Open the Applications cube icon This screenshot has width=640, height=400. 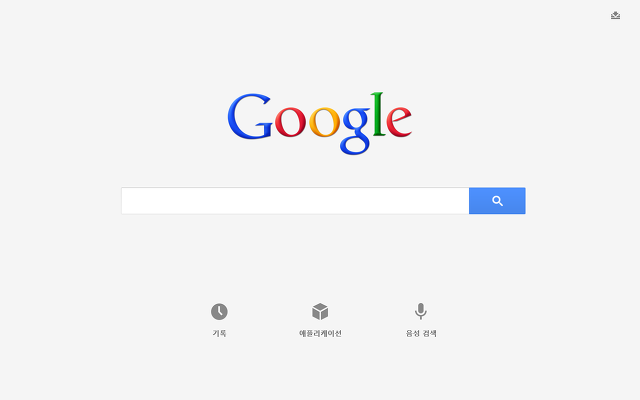click(320, 311)
